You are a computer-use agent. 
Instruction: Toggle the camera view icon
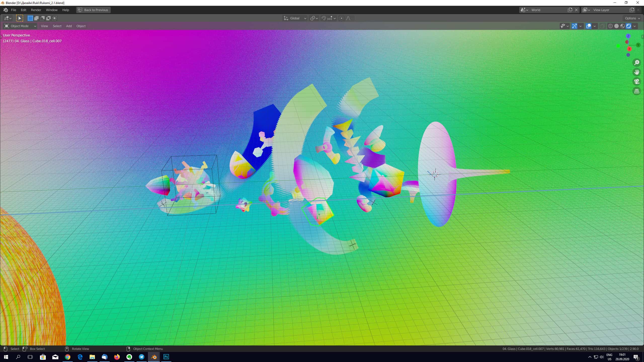click(637, 81)
